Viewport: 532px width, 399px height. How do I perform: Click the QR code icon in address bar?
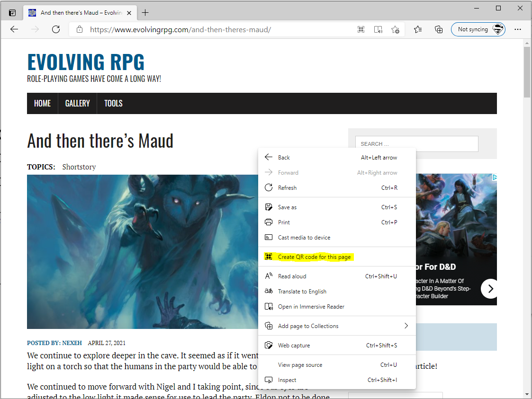361,29
